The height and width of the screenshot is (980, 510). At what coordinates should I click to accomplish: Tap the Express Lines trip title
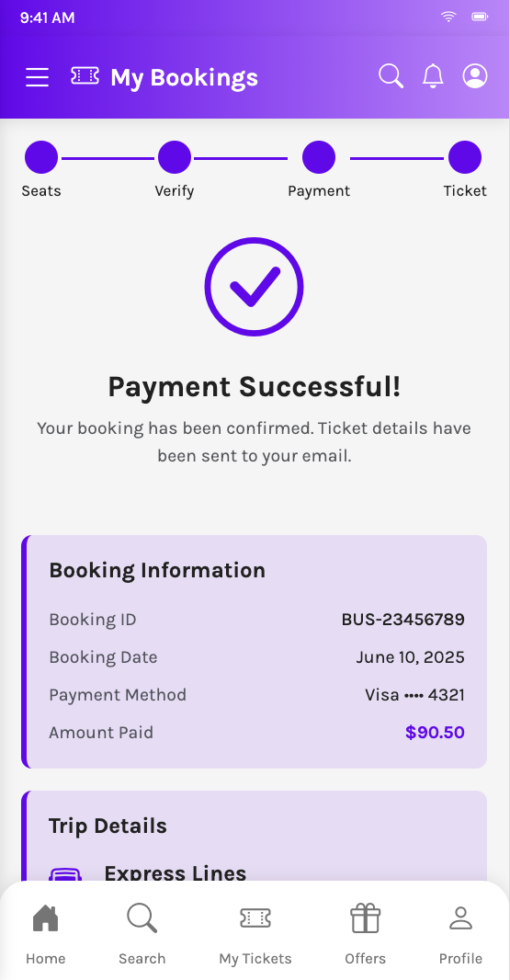pos(176,873)
